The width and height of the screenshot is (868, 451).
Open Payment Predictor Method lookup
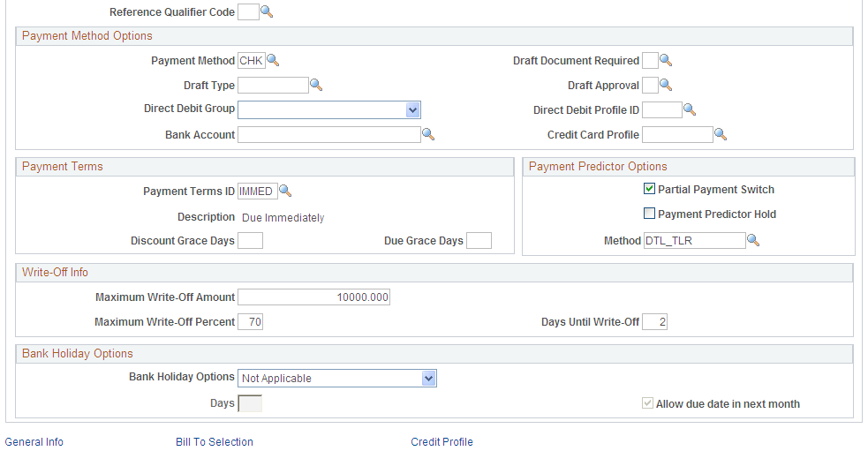coord(753,240)
